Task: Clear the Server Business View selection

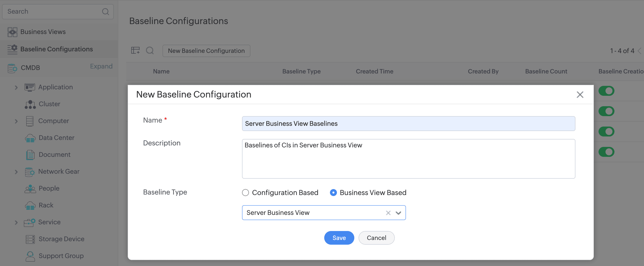Action: 388,213
